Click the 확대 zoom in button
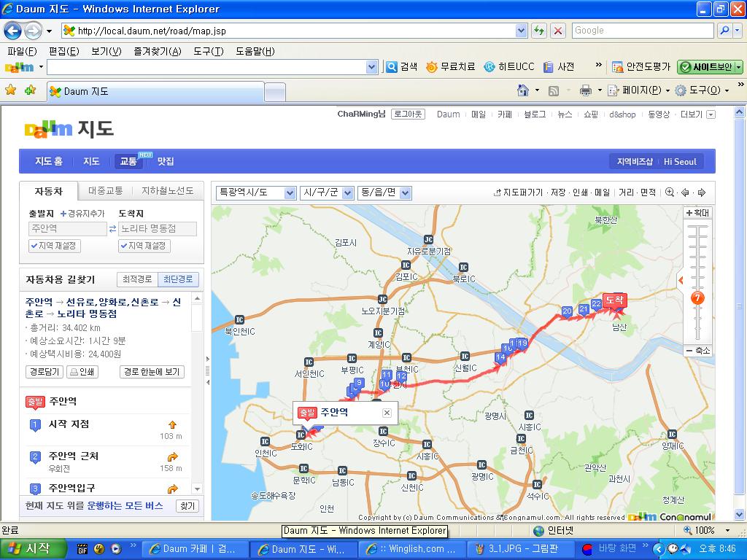747x560 pixels. (697, 213)
